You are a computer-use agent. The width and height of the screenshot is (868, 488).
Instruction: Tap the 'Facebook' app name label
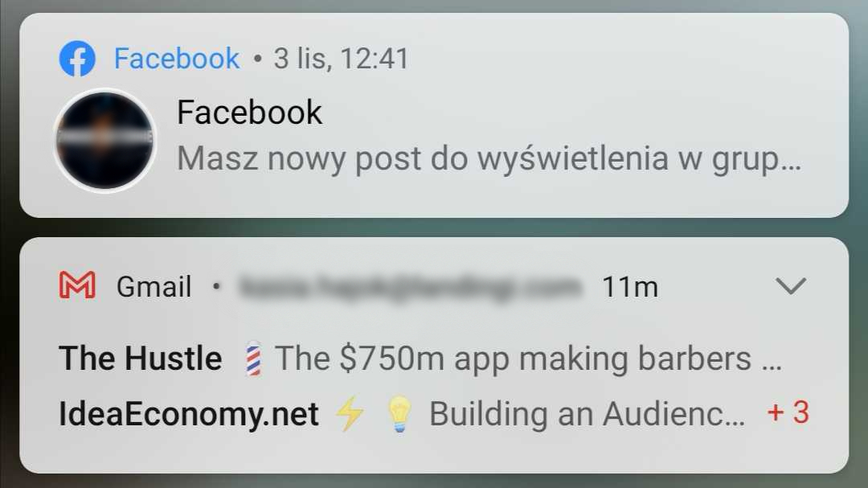(177, 57)
